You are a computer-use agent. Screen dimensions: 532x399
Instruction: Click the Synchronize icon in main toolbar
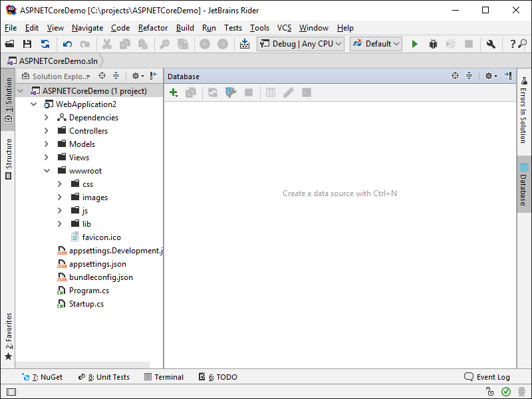45,44
